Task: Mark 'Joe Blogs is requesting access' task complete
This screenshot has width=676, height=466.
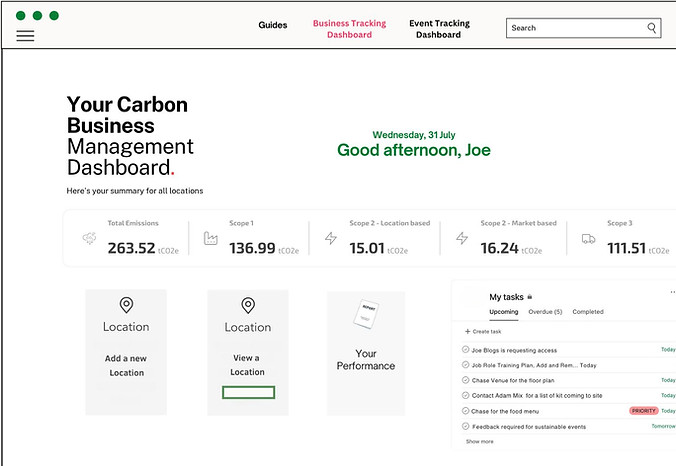Action: click(465, 350)
